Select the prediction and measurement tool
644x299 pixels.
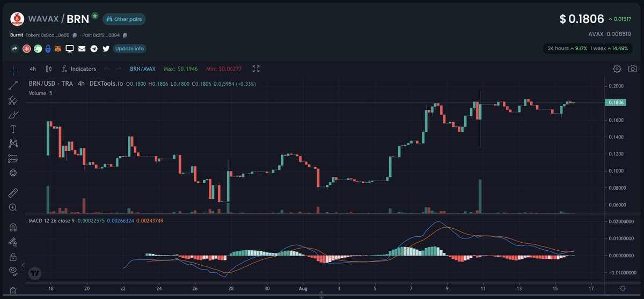(x=13, y=159)
